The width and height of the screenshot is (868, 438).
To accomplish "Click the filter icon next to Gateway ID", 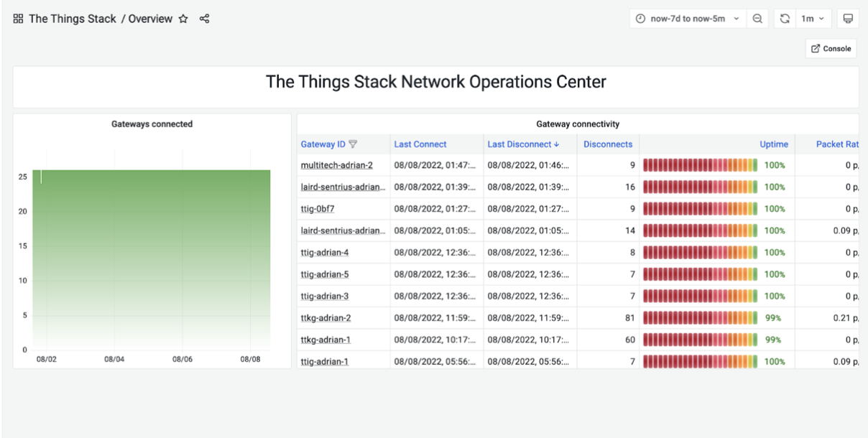I will click(353, 144).
